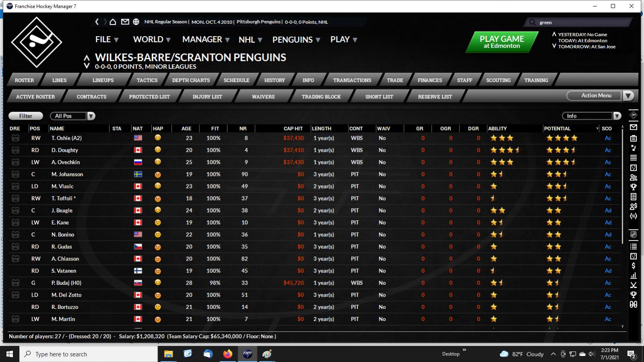Switch to the LINES tab

[x=59, y=80]
